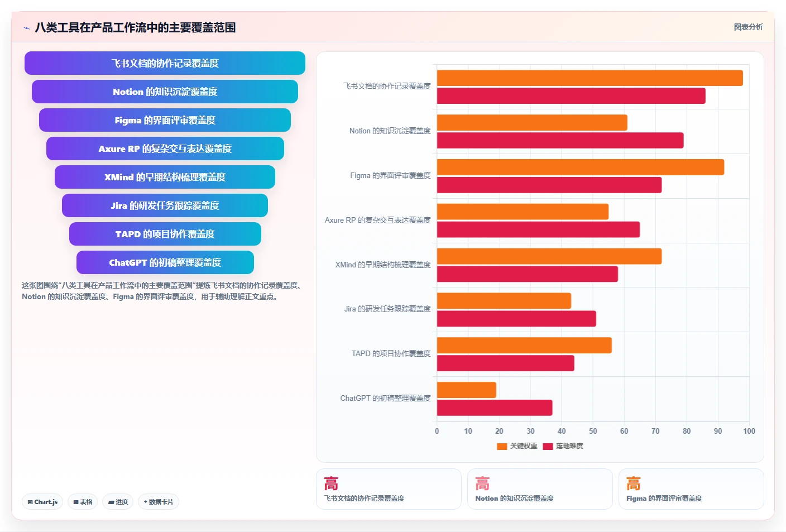This screenshot has width=786, height=532.
Task: Click the red 落地难度 bar for 飞书文档
Action: [x=571, y=96]
